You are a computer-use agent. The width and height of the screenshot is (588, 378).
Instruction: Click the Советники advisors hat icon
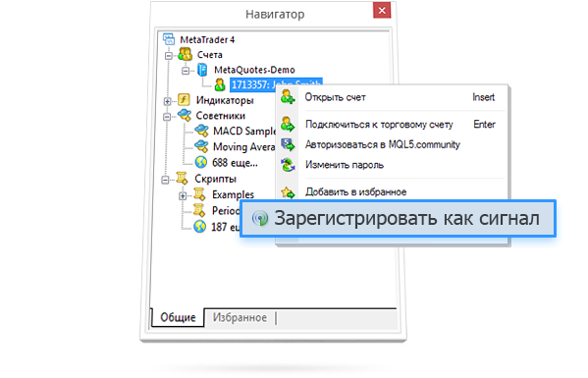click(184, 115)
